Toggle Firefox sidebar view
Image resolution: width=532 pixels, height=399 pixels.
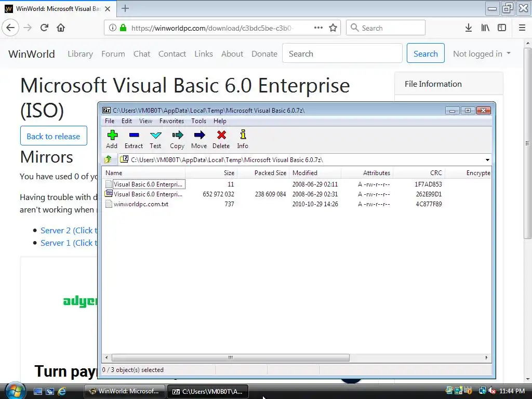point(502,28)
